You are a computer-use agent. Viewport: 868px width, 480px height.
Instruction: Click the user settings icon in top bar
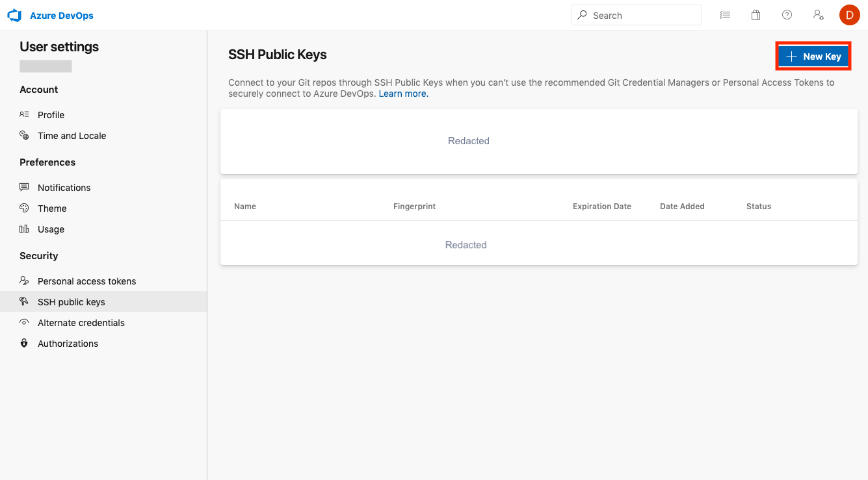[x=818, y=14]
